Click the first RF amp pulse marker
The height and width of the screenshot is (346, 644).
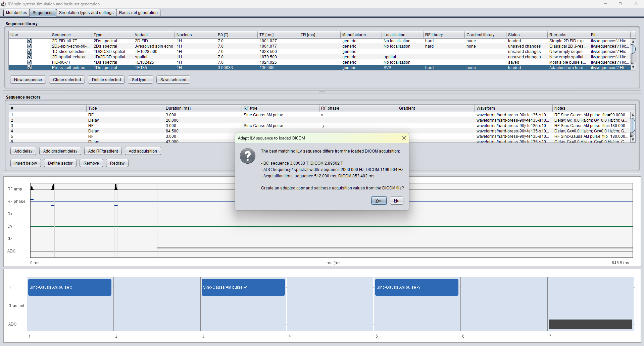pos(32,188)
